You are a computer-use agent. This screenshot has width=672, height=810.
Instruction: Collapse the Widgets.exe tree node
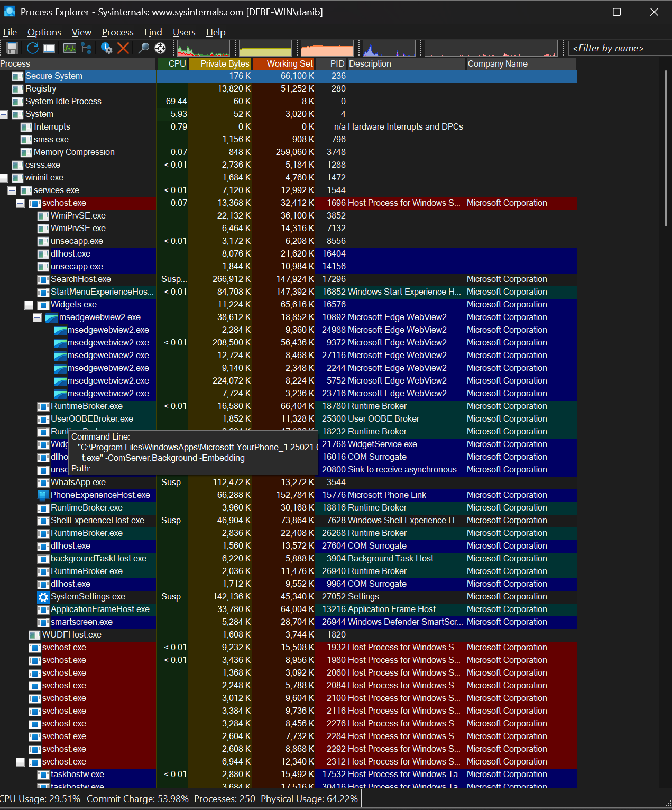pyautogui.click(x=29, y=305)
